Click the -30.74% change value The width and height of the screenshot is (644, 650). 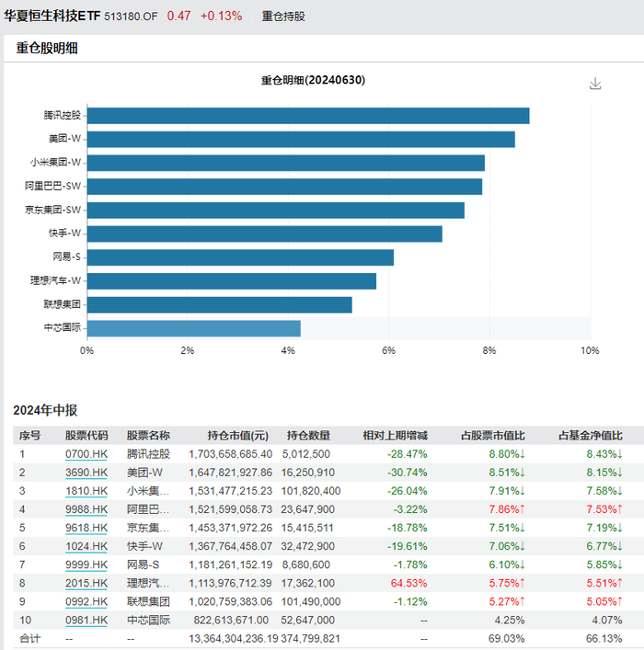[x=407, y=473]
